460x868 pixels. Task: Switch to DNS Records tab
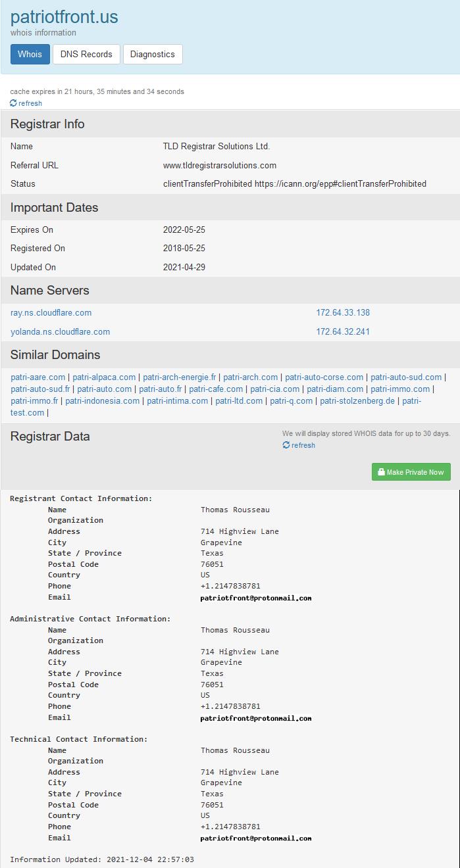[86, 54]
